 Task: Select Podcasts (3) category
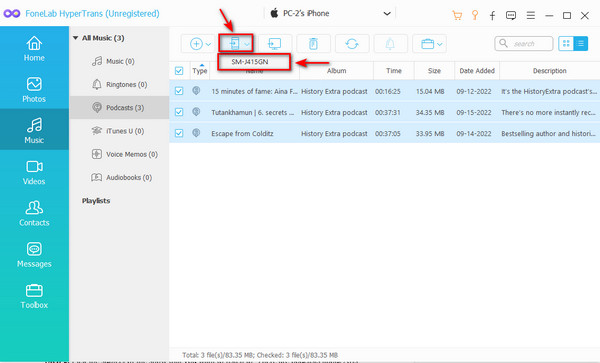tap(120, 108)
